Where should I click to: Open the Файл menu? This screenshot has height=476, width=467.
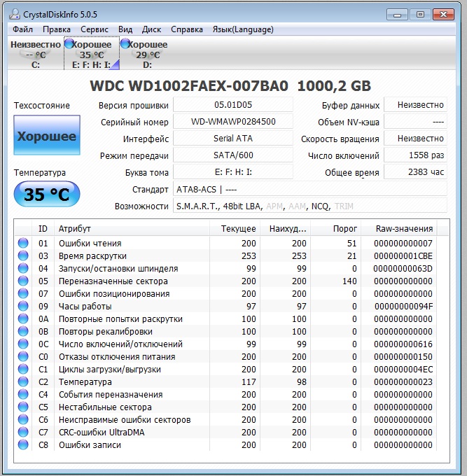pyautogui.click(x=22, y=29)
